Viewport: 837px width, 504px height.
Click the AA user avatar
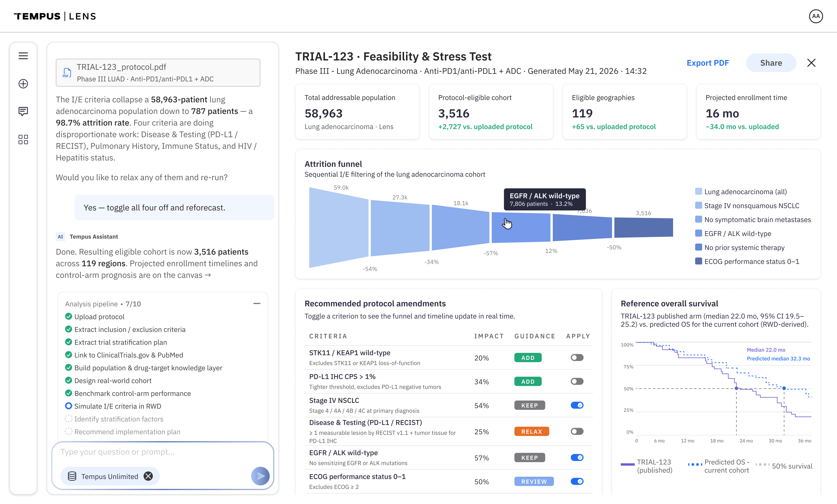816,16
